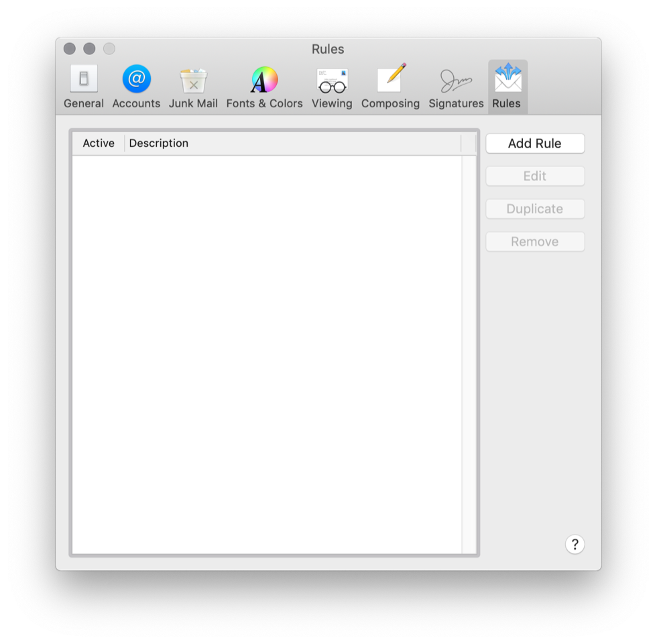Click the Description column header

(293, 144)
